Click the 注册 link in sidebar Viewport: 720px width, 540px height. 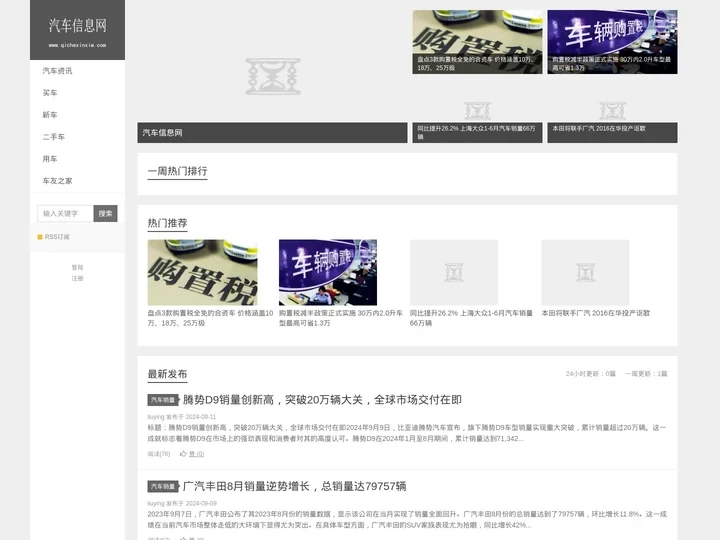[77, 278]
